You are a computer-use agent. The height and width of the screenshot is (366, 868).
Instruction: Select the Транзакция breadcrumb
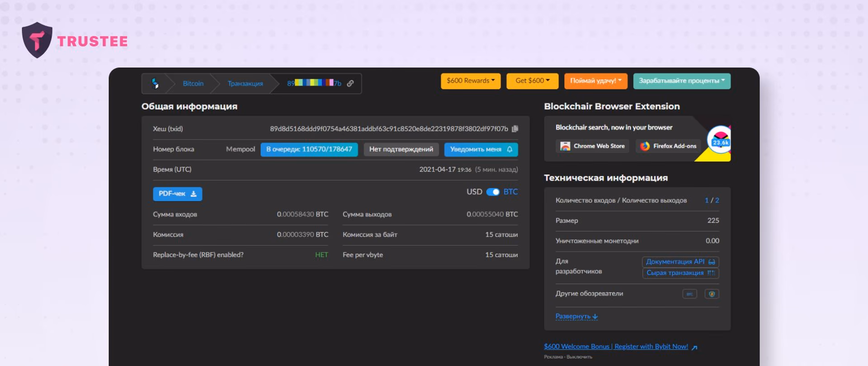[x=245, y=84]
